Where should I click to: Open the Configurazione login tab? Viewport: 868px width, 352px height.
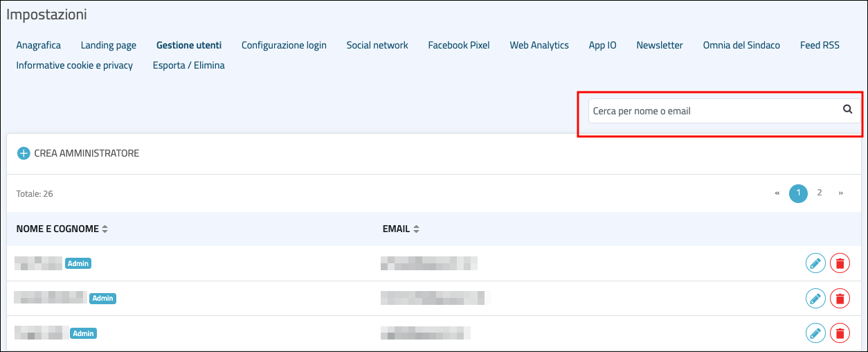tap(284, 45)
